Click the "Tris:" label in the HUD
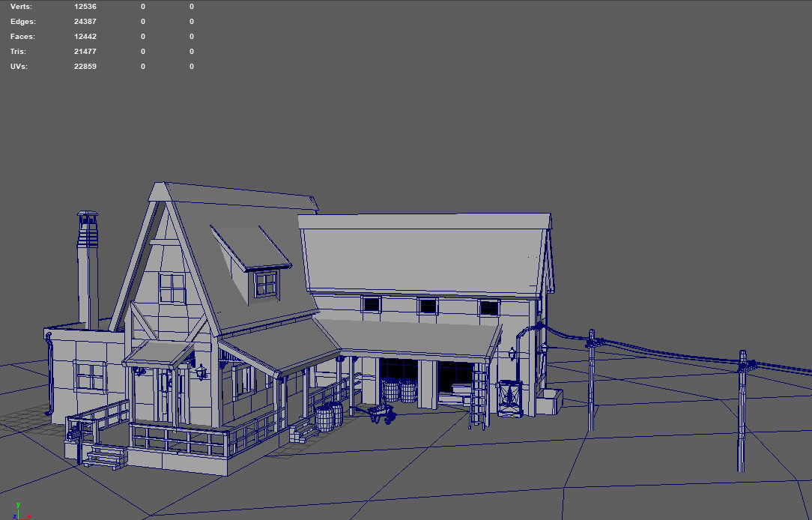Image resolution: width=812 pixels, height=520 pixels. click(x=18, y=52)
